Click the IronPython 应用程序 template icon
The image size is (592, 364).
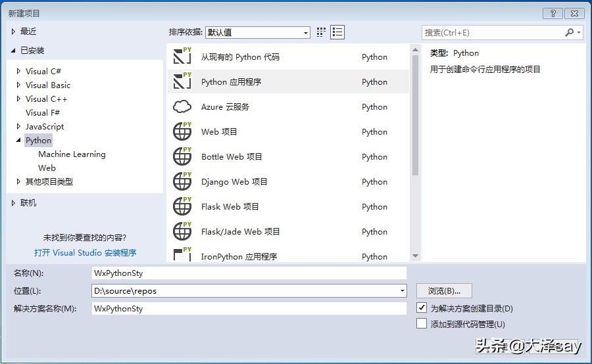click(182, 254)
